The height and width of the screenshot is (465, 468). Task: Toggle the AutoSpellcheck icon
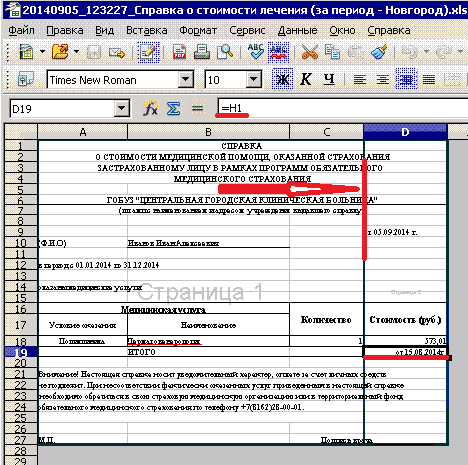pos(278,52)
